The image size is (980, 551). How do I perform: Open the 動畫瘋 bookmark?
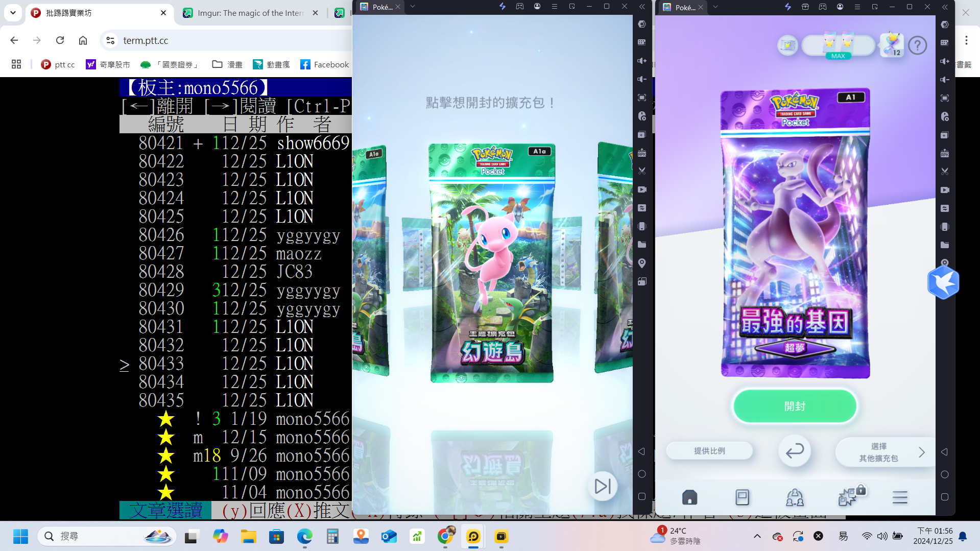click(x=271, y=64)
